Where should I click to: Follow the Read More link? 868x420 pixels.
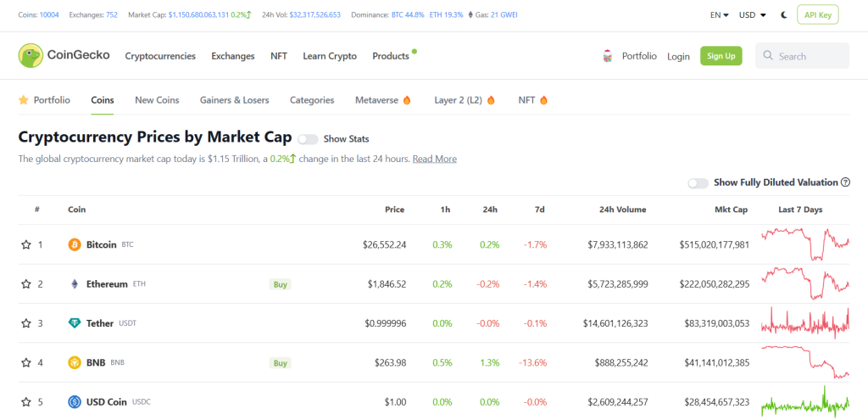434,159
